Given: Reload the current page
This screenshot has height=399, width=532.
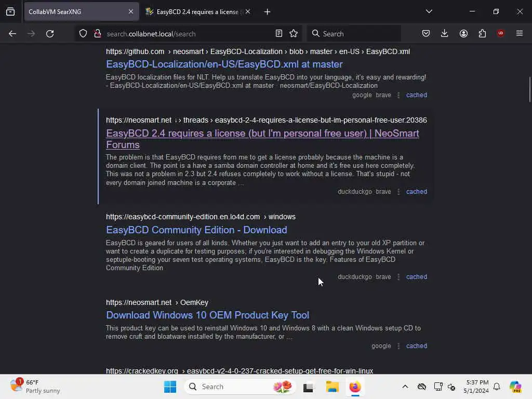Looking at the screenshot, I should 50,34.
